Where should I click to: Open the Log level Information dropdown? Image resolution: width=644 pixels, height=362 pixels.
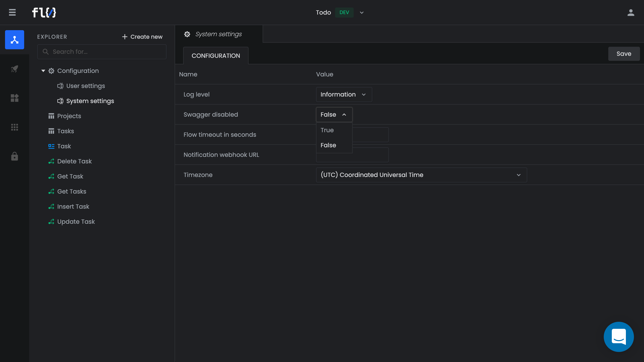344,95
